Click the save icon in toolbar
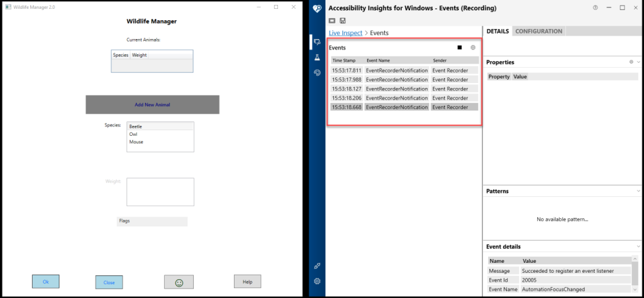The width and height of the screenshot is (644, 298). [343, 21]
